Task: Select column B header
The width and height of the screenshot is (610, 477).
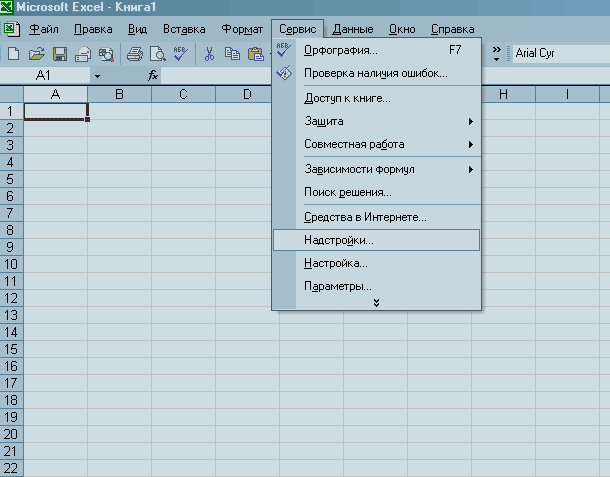Action: click(119, 94)
